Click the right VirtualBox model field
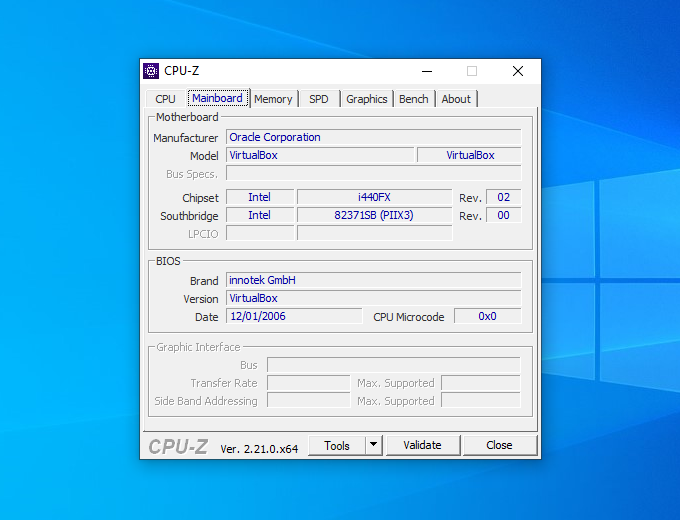The height and width of the screenshot is (520, 680). coord(469,155)
